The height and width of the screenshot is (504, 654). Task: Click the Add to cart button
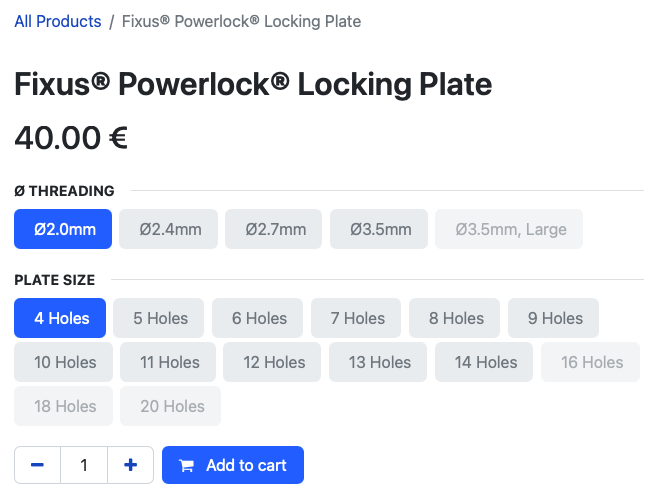(233, 465)
